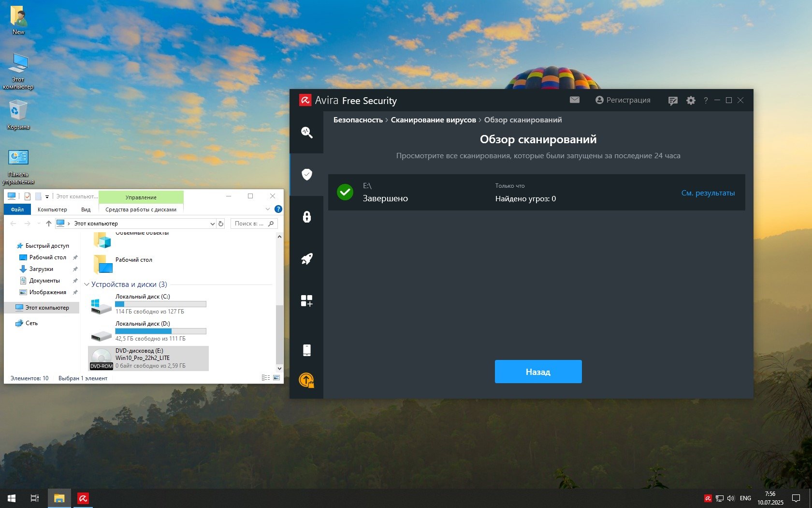This screenshot has height=508, width=812.
Task: Open the Avira mail notifications icon
Action: pos(574,100)
